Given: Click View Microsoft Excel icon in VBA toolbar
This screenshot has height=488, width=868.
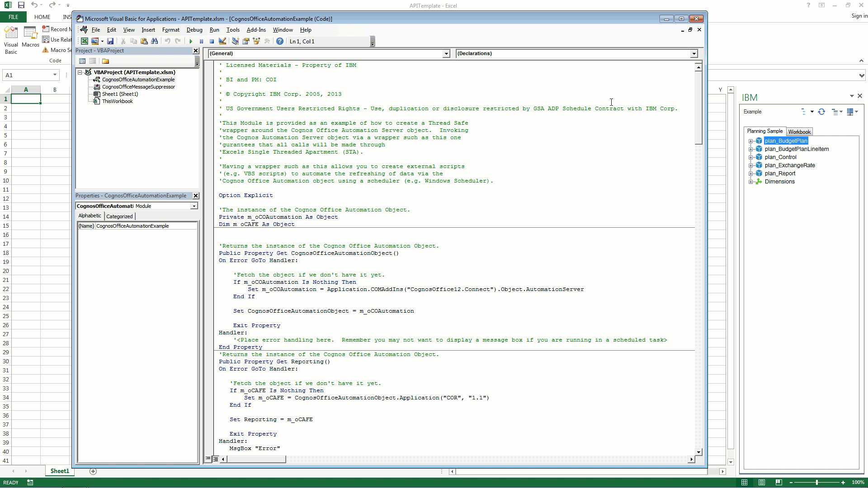Looking at the screenshot, I should [x=85, y=41].
